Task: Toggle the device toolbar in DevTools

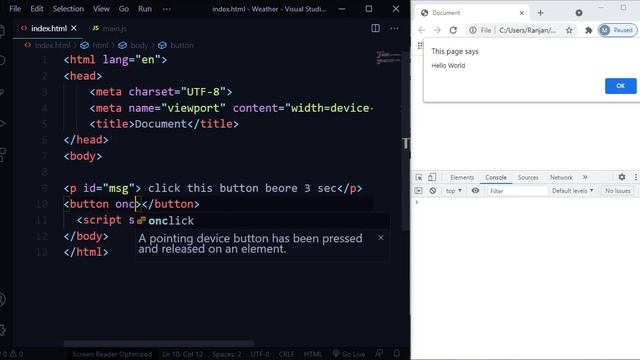Action: click(x=432, y=177)
